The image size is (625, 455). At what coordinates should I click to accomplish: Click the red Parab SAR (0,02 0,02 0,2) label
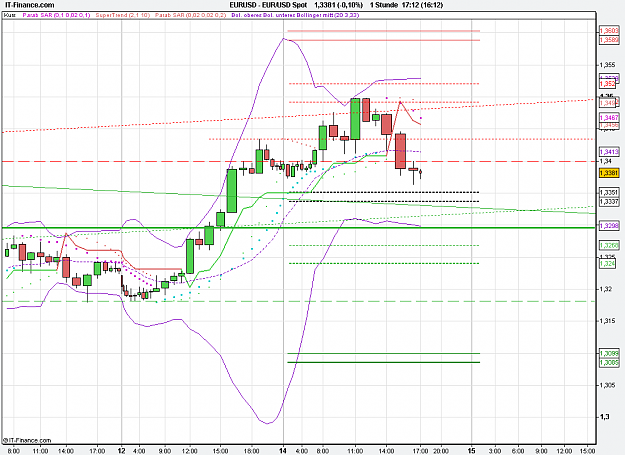click(191, 15)
